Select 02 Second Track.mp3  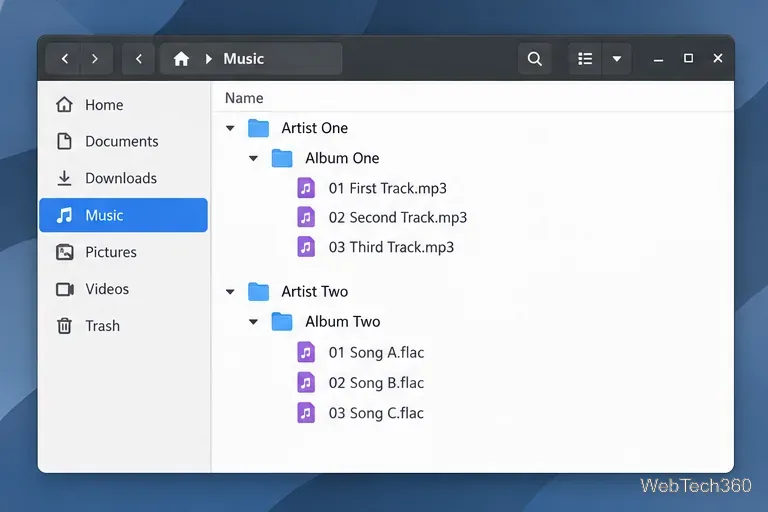(398, 218)
